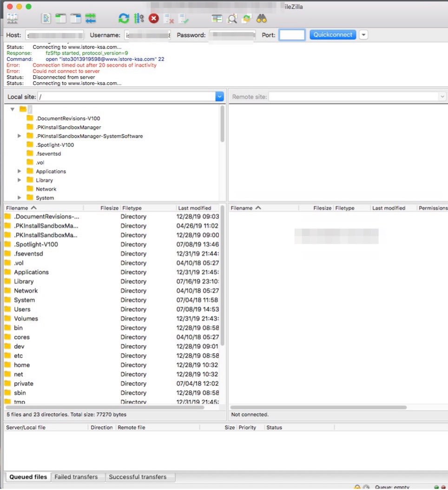
Task: Toggle the remote directory tree display
Action: [76, 19]
